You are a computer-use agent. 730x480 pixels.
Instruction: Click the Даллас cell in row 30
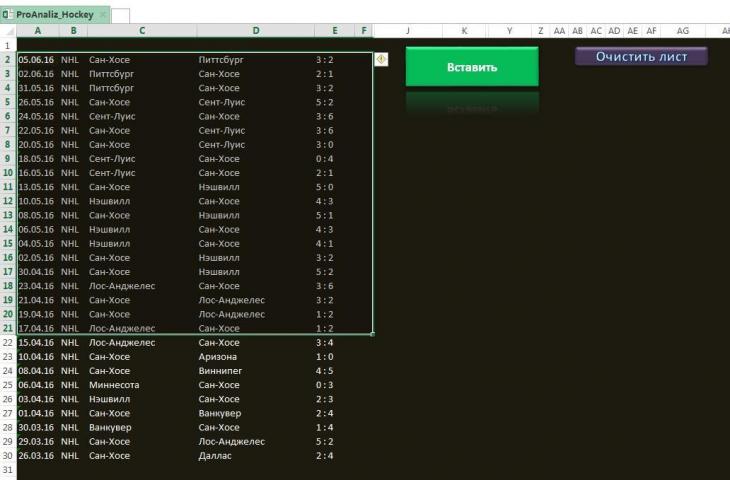pyautogui.click(x=215, y=456)
